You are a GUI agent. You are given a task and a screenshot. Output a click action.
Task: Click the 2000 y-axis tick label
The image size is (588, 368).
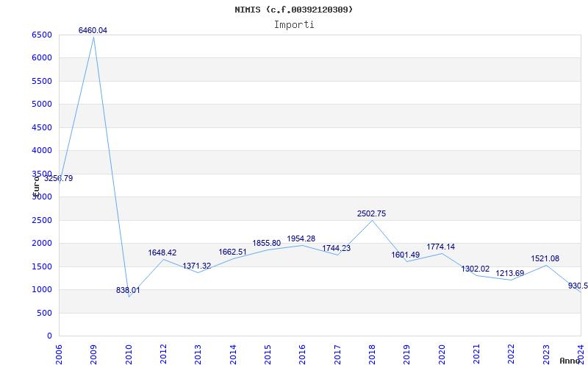click(x=41, y=244)
